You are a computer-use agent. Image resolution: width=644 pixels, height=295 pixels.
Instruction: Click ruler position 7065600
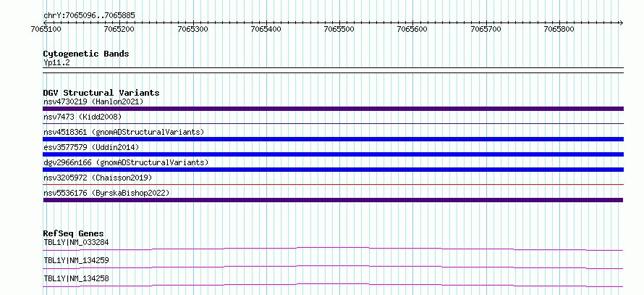412,29
